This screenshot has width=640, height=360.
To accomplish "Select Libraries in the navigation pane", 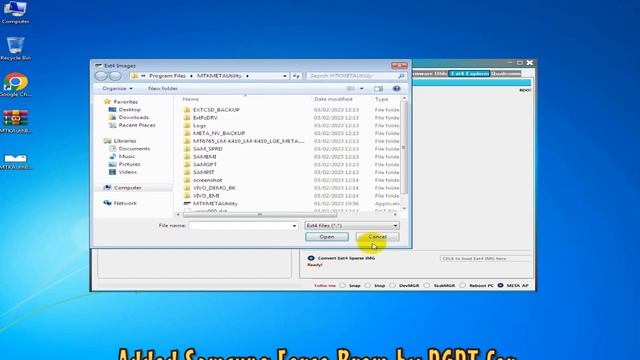I will (x=124, y=141).
